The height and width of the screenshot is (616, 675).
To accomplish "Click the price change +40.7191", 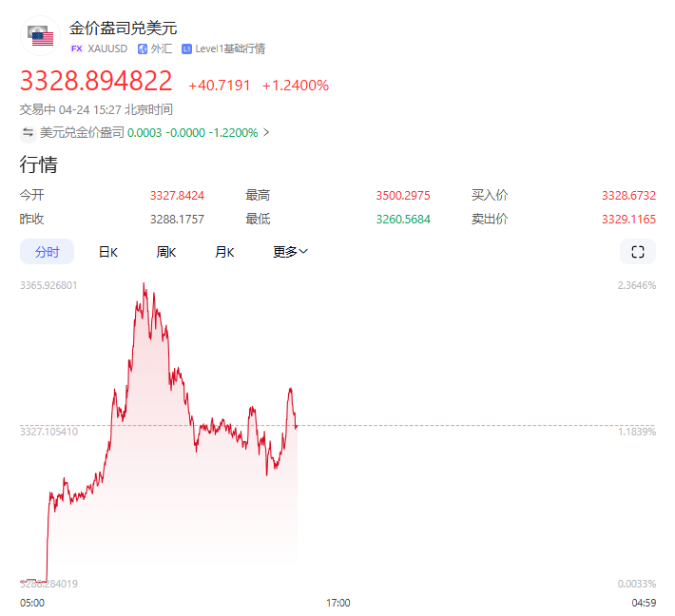I will pyautogui.click(x=220, y=86).
